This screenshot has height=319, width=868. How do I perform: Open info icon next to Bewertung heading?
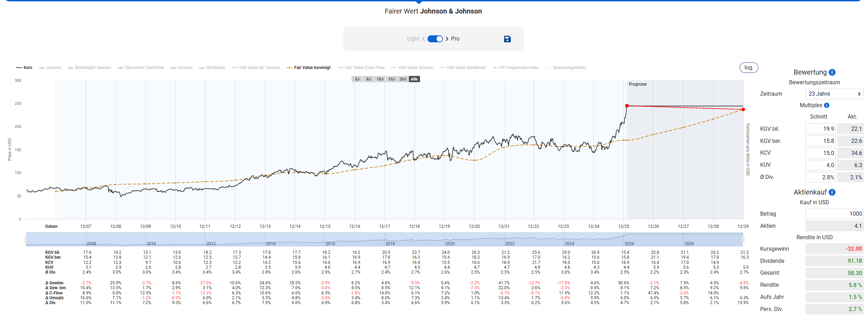pos(832,72)
